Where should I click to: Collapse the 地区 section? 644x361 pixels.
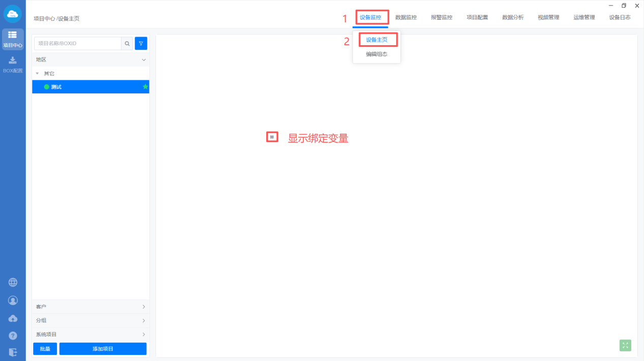pos(144,60)
